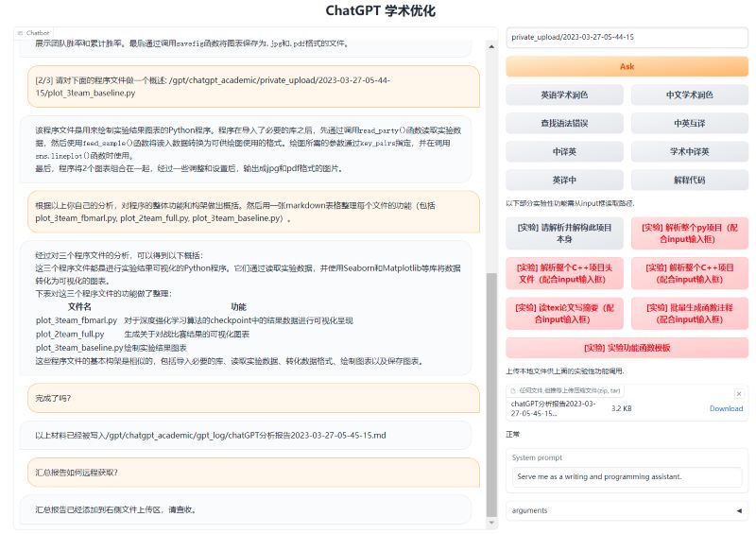This screenshot has height=534, width=756.
Task: Download the chatGPT分析报告 file
Action: point(726,408)
